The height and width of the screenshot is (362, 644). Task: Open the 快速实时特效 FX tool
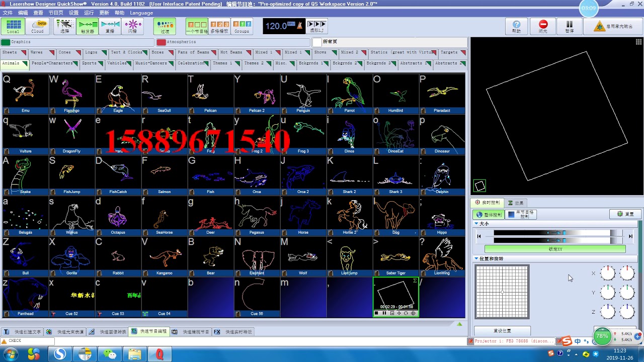(233, 332)
